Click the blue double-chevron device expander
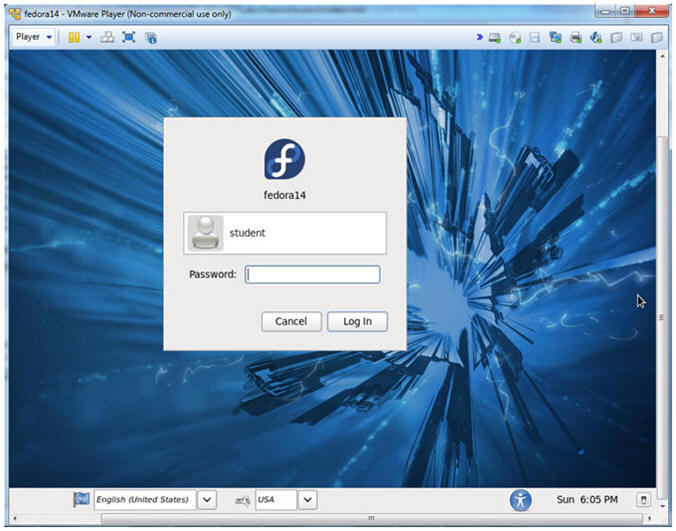Viewport: 676px width, 531px height. click(479, 37)
